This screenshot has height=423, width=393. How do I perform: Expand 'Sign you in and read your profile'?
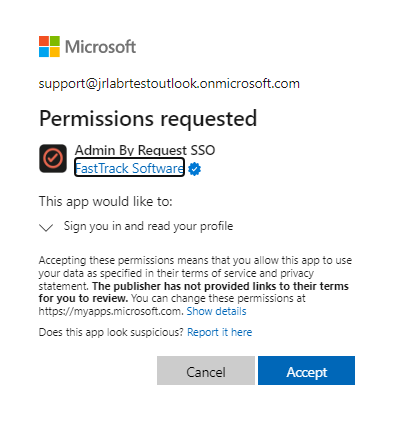click(x=148, y=226)
